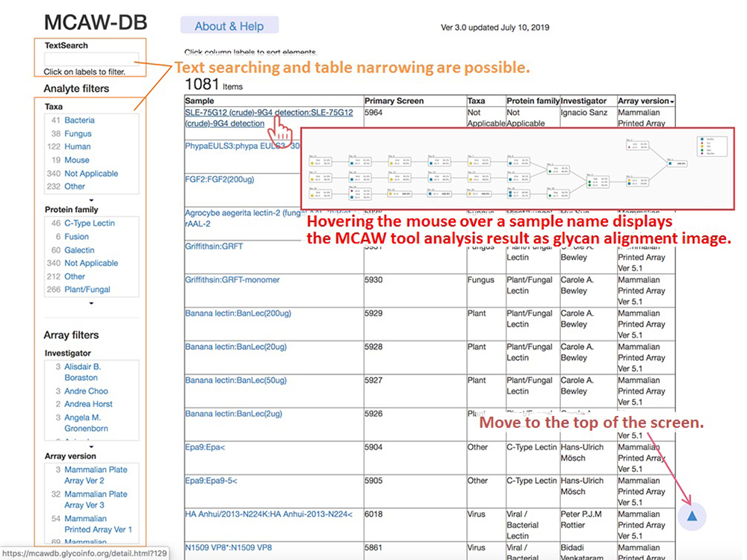The height and width of the screenshot is (560, 747).
Task: Click the version updated July 10, 2019 text
Action: pos(495,28)
